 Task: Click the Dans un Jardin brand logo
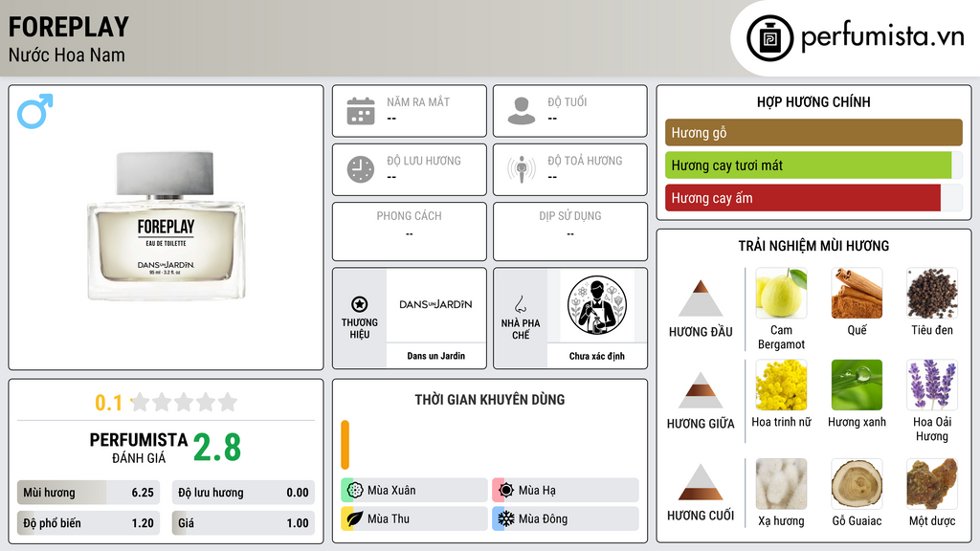[x=436, y=304]
